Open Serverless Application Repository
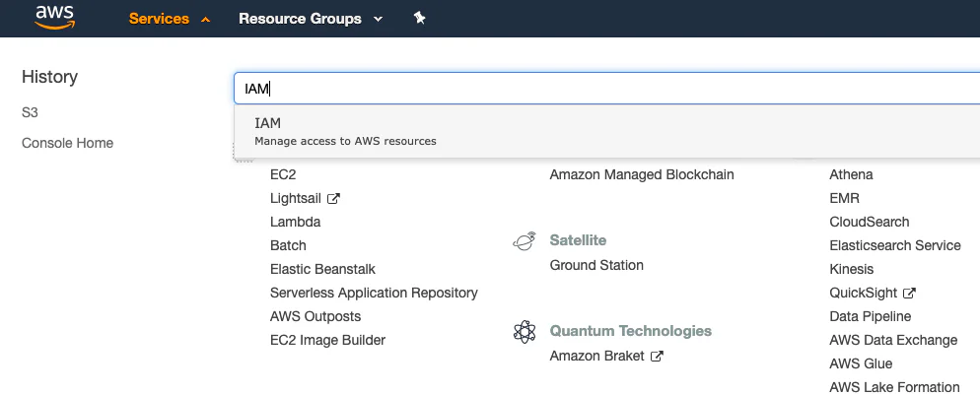 374,293
